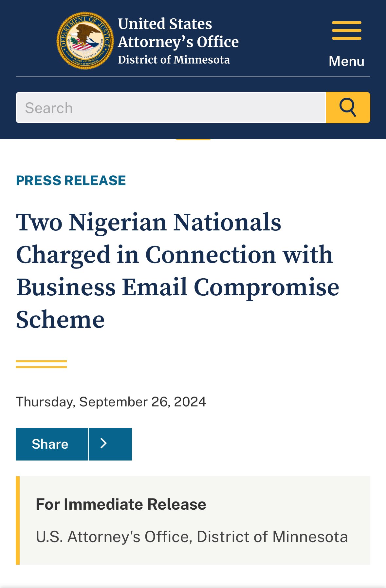Image resolution: width=386 pixels, height=588 pixels.
Task: Click the "District of Minnesota" header subtitle
Action: pos(174,60)
